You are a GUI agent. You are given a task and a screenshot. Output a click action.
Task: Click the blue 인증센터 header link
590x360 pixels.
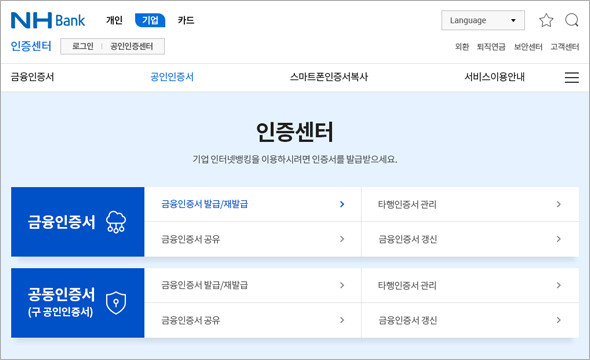(31, 46)
